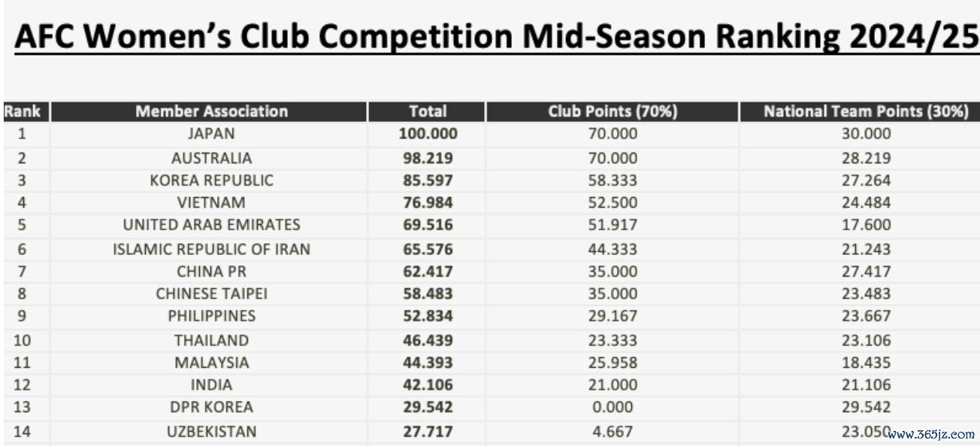This screenshot has height=446, width=980.
Task: Select Malaysia's club points 25.958
Action: tap(612, 363)
